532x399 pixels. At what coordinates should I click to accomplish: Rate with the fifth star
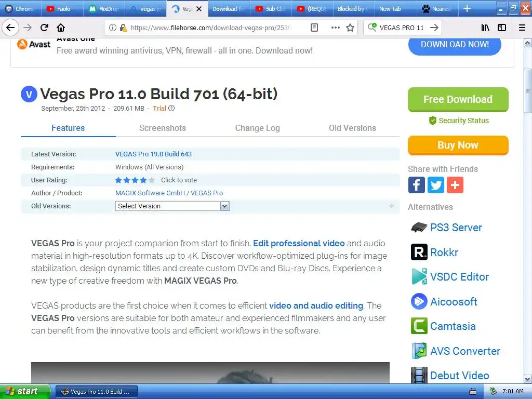point(152,180)
